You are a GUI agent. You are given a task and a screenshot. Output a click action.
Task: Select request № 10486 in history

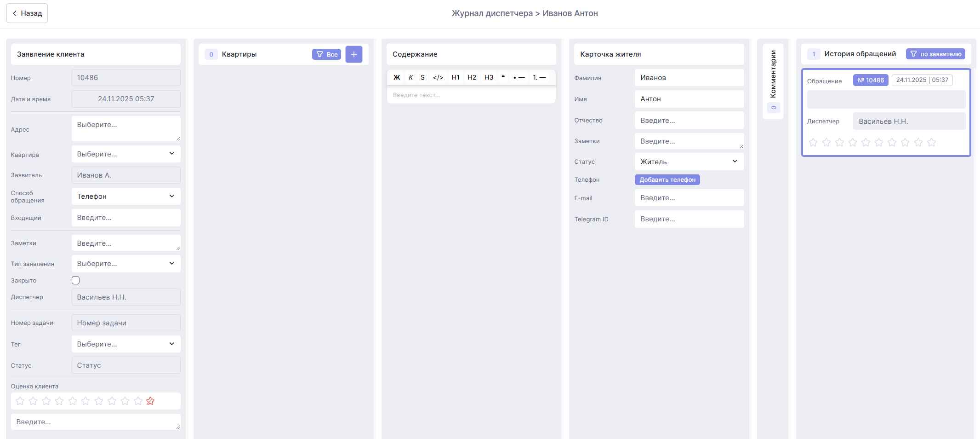[x=870, y=80]
